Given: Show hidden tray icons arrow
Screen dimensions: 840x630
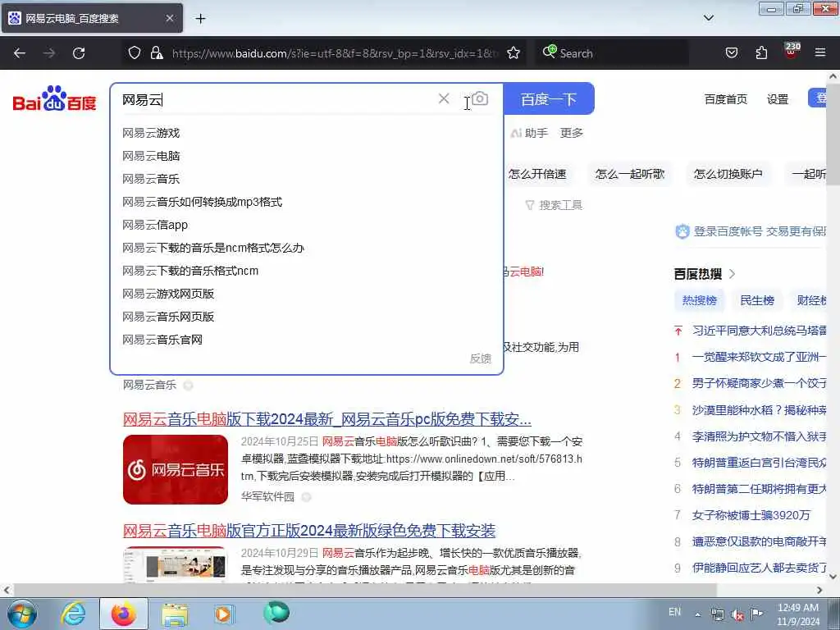Looking at the screenshot, I should click(697, 614).
